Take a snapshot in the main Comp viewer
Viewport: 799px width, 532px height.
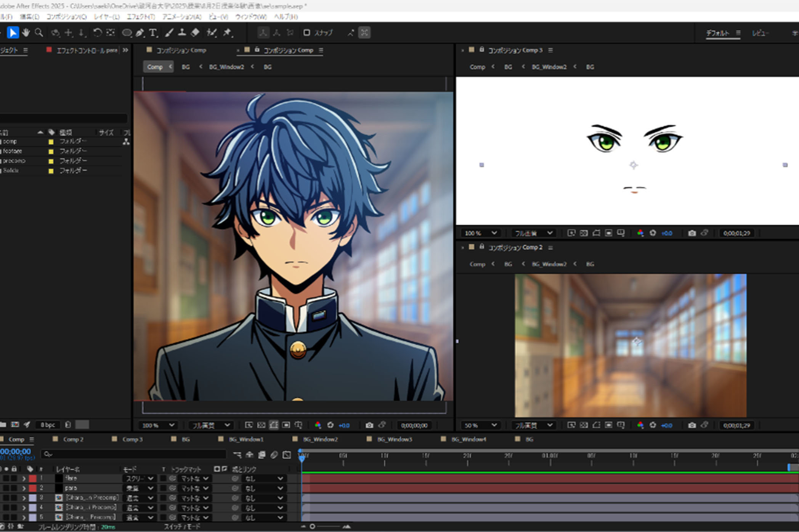pos(369,425)
